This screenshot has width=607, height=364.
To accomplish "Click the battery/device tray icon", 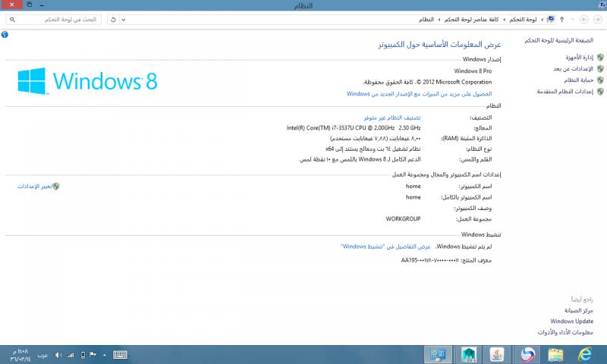I will coord(83,355).
